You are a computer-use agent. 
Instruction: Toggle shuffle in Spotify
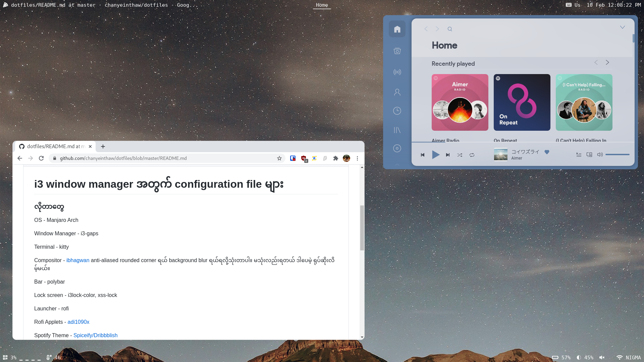point(460,155)
